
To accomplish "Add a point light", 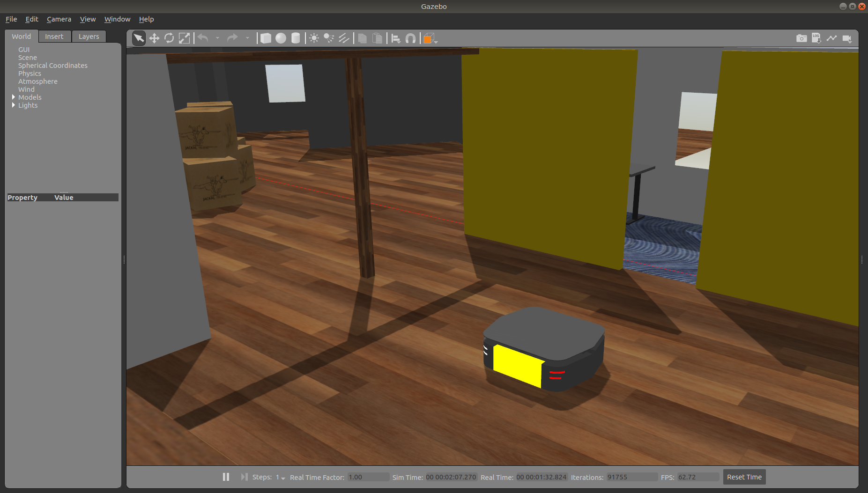I will (314, 38).
